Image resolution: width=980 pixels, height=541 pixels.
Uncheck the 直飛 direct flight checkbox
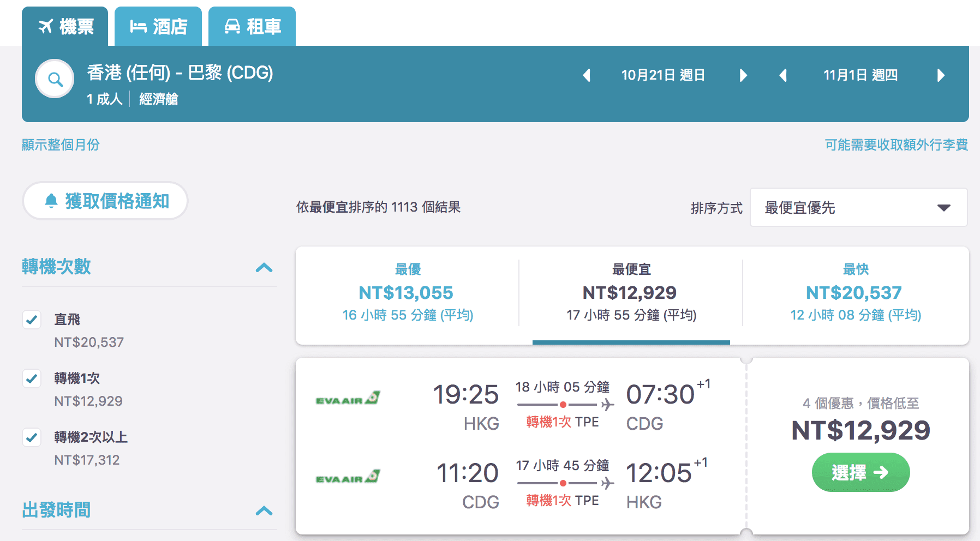tap(32, 320)
